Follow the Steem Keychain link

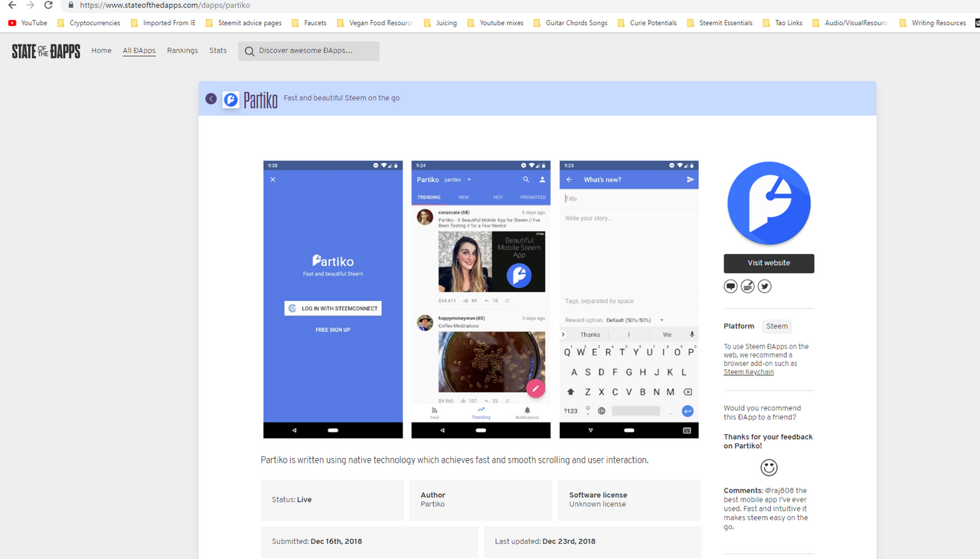[749, 372]
